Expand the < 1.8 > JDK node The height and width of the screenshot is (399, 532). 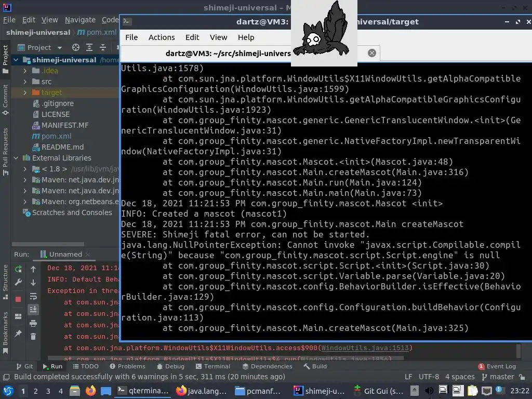click(x=25, y=169)
